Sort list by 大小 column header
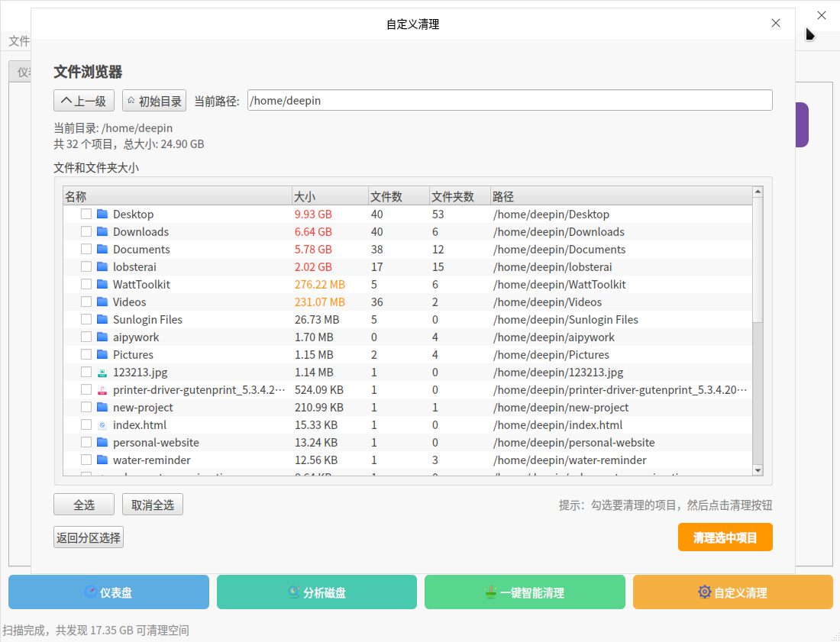 pyautogui.click(x=330, y=197)
